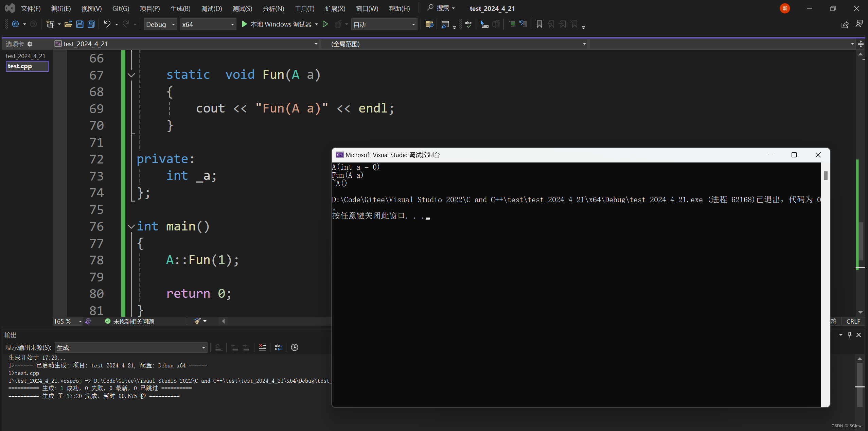
Task: Collapse the main() function fold arrow
Action: [131, 226]
